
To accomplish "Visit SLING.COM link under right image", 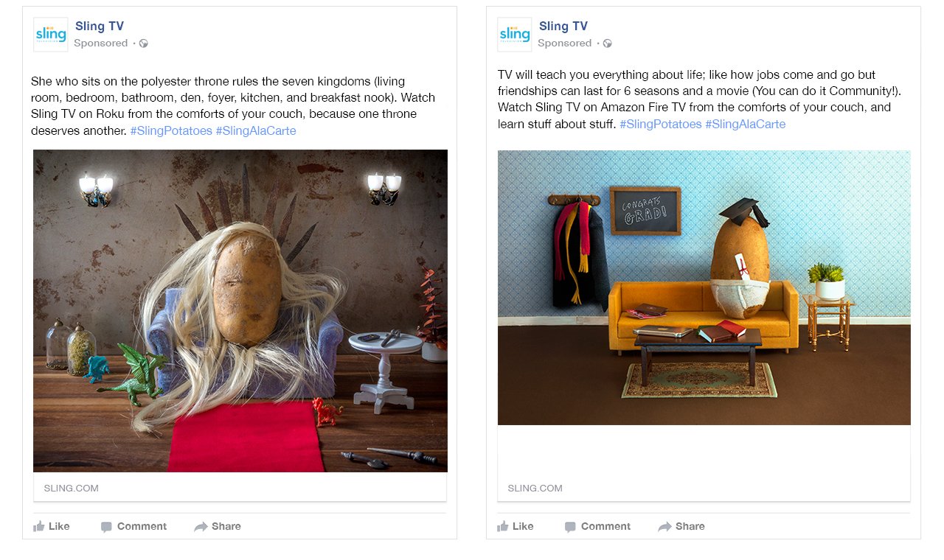I will pyautogui.click(x=535, y=488).
